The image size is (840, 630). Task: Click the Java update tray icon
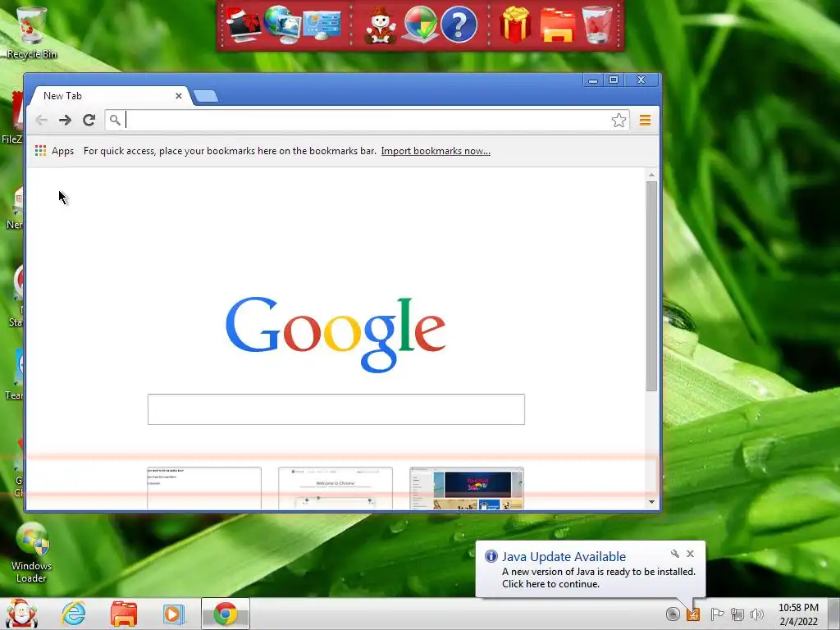(693, 614)
